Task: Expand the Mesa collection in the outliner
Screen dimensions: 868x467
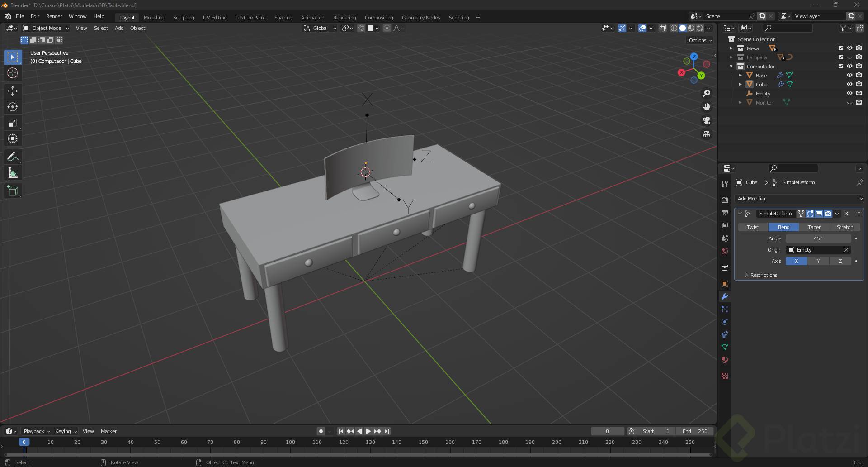Action: [731, 48]
